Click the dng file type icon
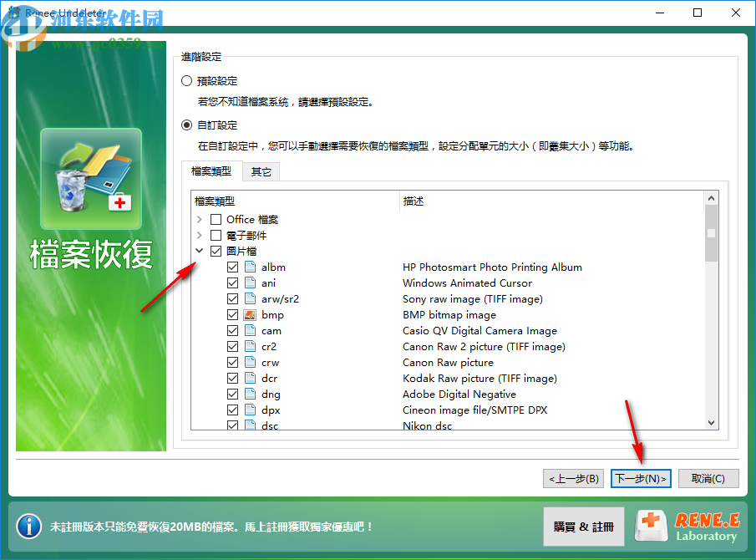 click(250, 394)
